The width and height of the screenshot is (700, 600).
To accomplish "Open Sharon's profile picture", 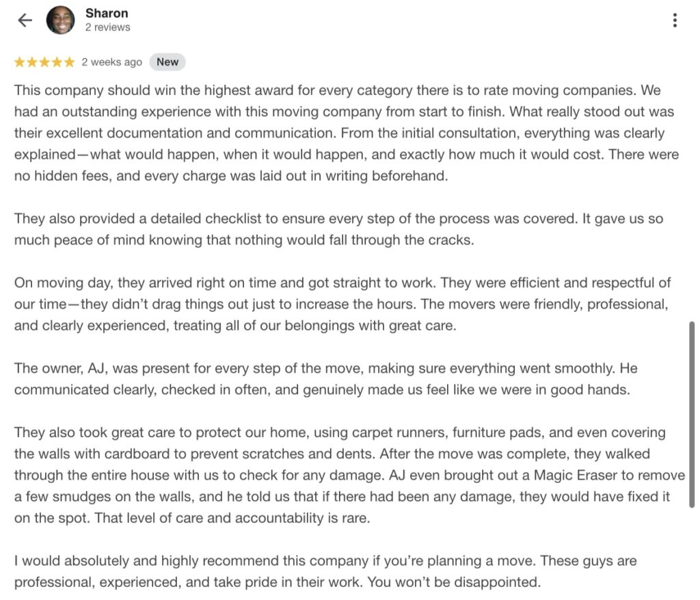I will coord(61,20).
